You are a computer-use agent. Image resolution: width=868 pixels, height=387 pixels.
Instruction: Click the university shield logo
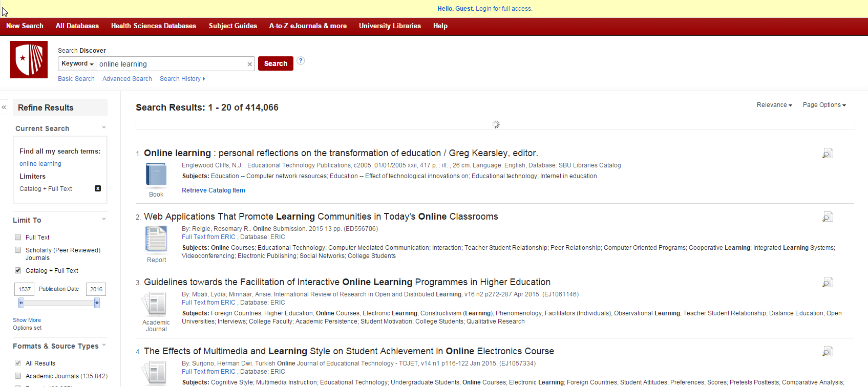pyautogui.click(x=29, y=59)
